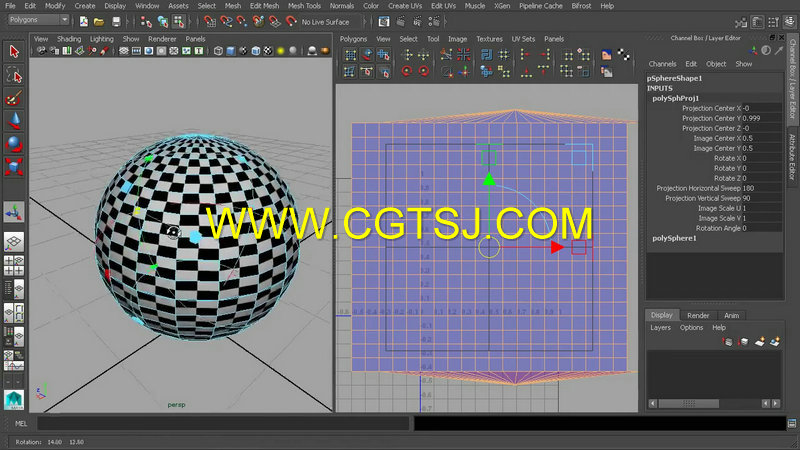Screen dimensions: 800x450
Task: Activate the Lasso select tool
Action: point(14,75)
